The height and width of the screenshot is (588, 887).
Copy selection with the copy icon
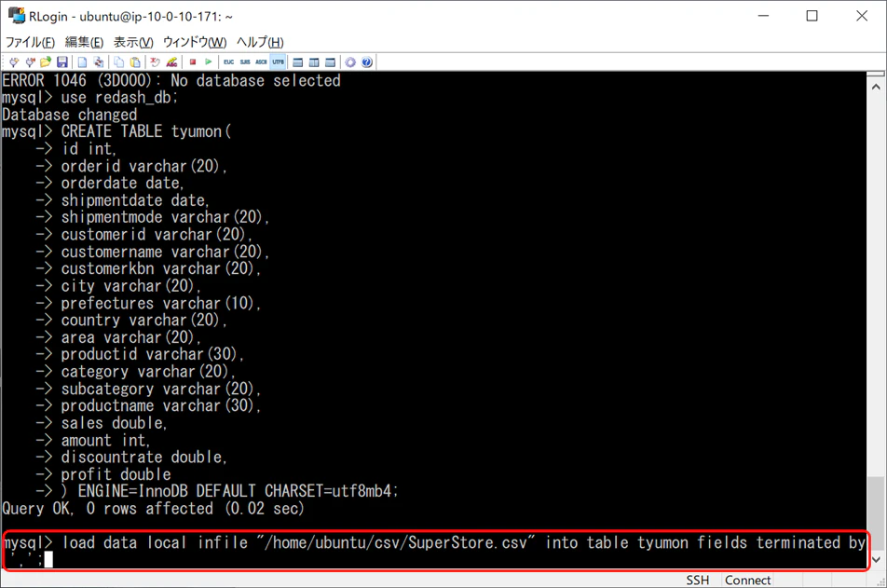(x=119, y=62)
